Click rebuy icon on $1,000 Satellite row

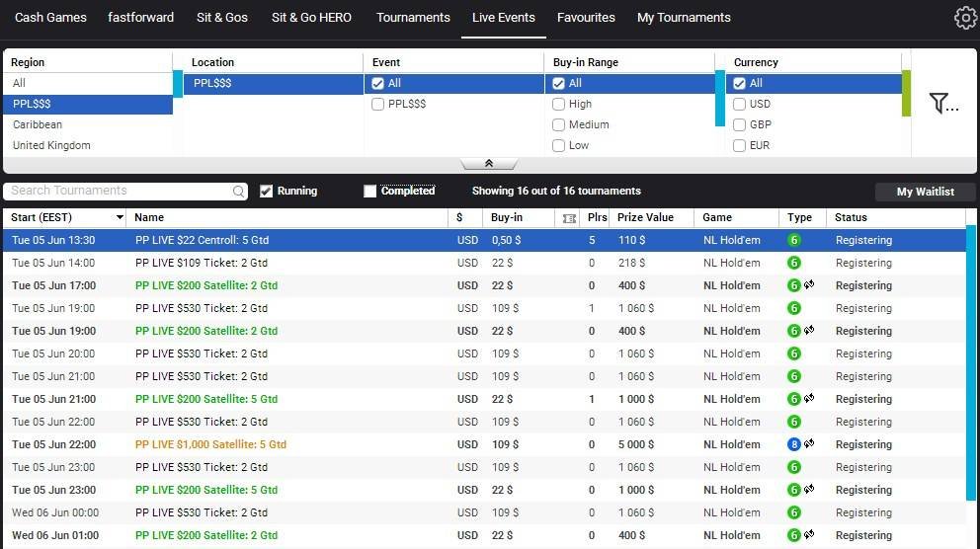809,444
